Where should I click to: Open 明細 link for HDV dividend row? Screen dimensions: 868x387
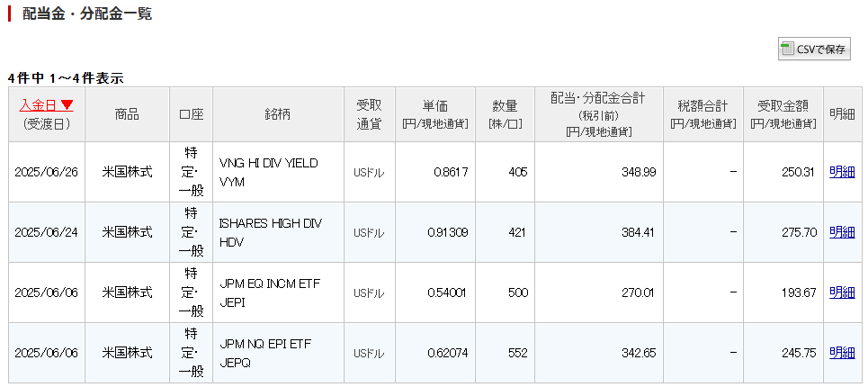tap(842, 232)
